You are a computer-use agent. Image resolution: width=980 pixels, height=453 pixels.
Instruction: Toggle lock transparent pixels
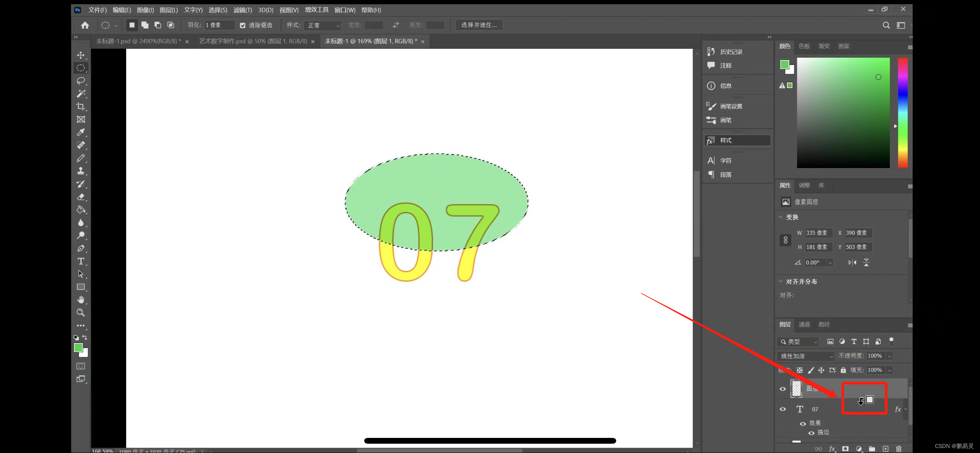(800, 370)
